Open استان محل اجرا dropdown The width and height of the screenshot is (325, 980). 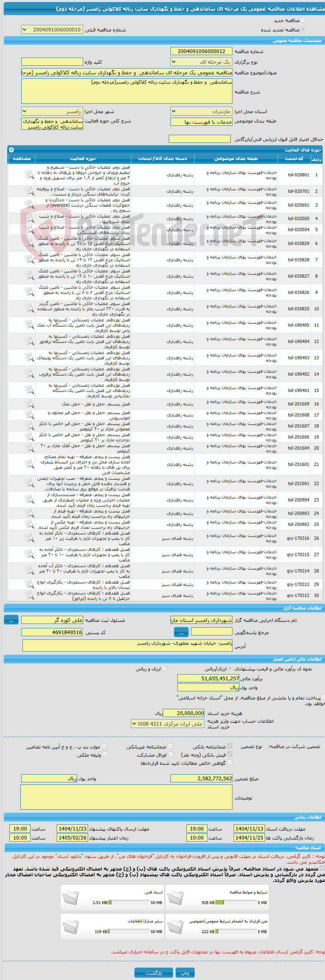[x=201, y=111]
